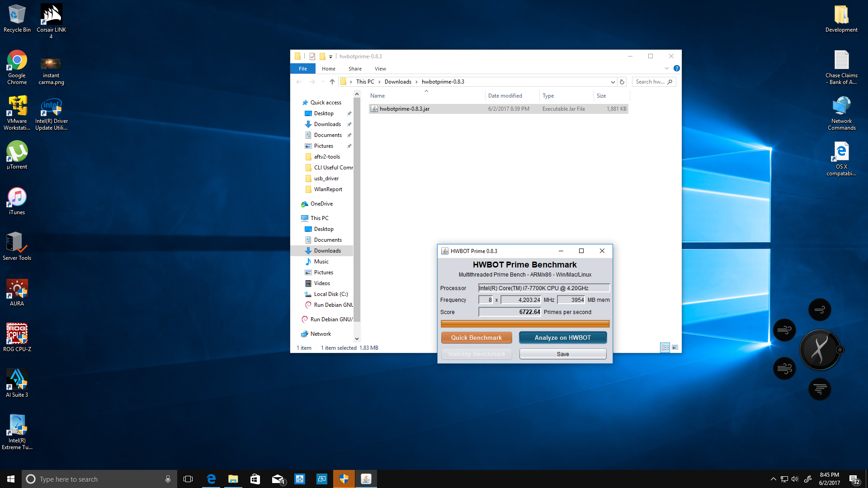Open recent locations dropdown arrow
This screenshot has width=868, height=488.
(323, 82)
